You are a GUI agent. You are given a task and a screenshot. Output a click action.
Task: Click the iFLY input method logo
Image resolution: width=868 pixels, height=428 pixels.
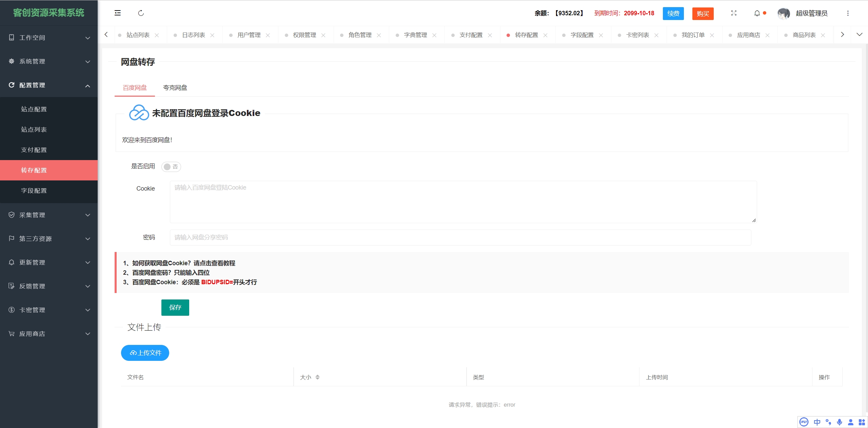[804, 422]
